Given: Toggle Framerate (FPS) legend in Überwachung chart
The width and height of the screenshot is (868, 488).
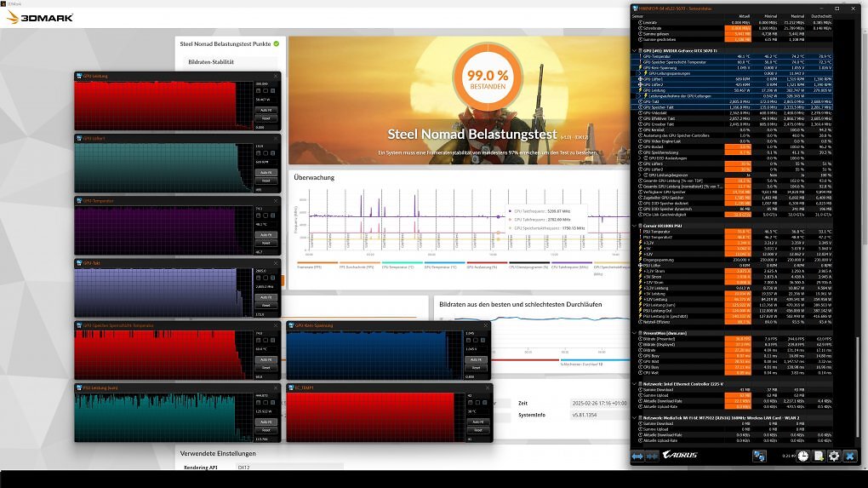Looking at the screenshot, I should [317, 267].
